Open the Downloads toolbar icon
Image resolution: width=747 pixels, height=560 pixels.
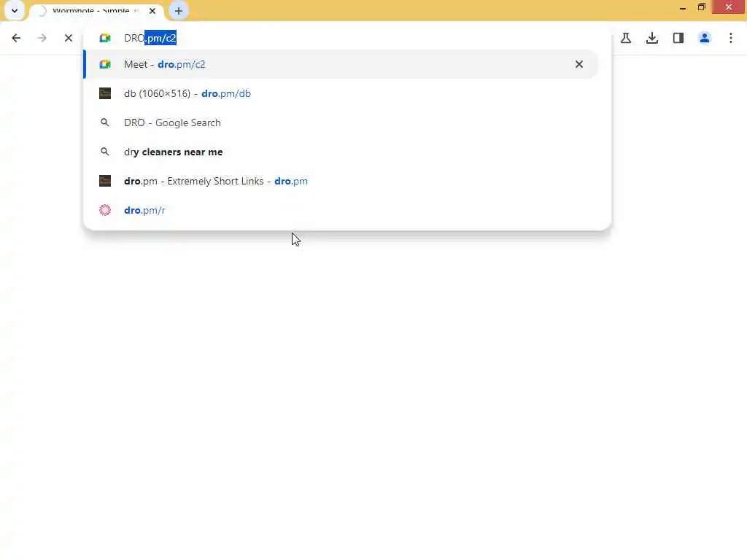point(652,38)
